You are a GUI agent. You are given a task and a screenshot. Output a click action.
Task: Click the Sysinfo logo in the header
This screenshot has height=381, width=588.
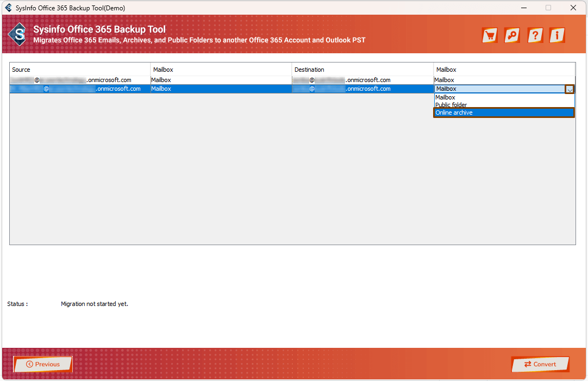tap(17, 34)
